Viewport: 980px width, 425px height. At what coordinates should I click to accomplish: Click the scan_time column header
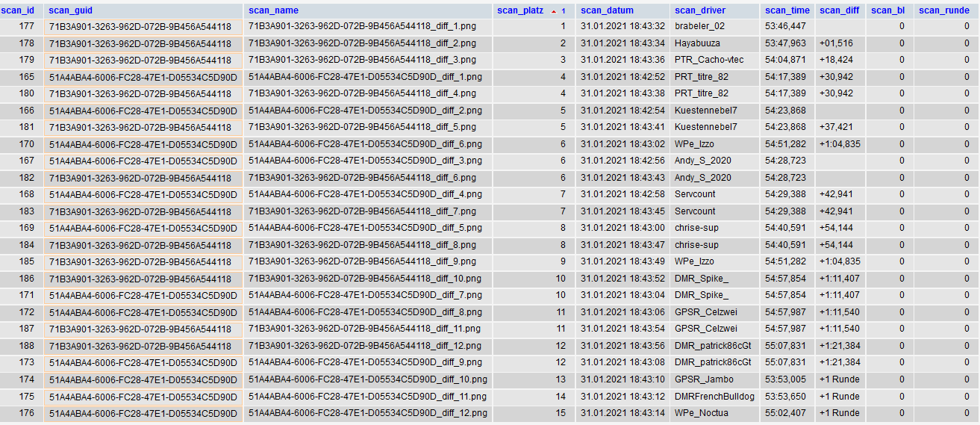pyautogui.click(x=787, y=10)
